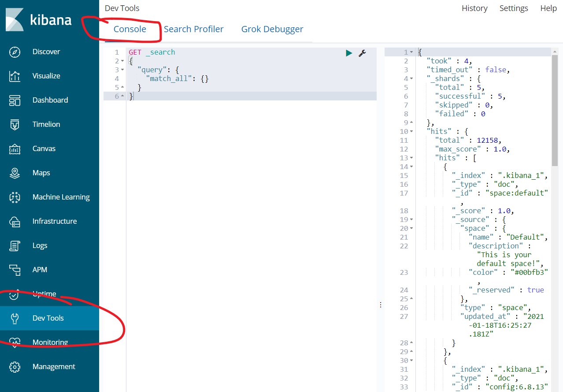563x392 pixels.
Task: Switch to the Grok Debugger tab
Action: [272, 29]
